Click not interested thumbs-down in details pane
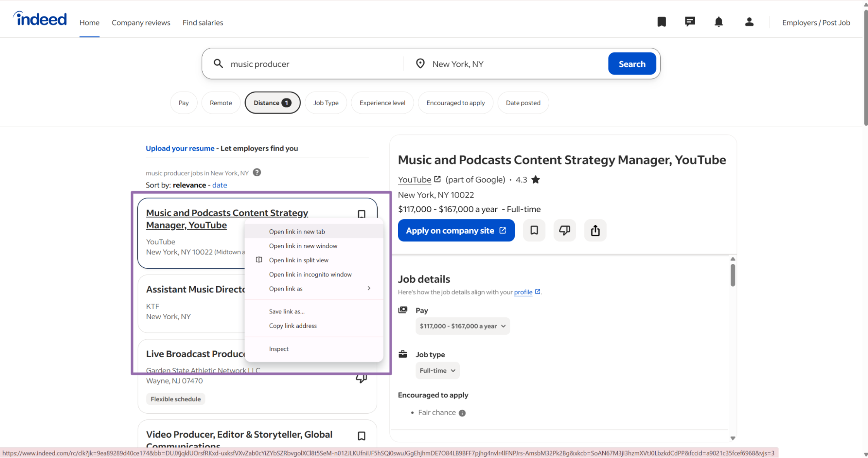Screen dimensions: 868x458 [x=564, y=230]
